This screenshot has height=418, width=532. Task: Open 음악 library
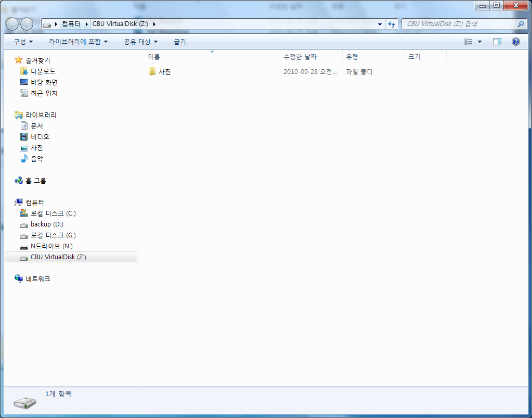coord(37,159)
